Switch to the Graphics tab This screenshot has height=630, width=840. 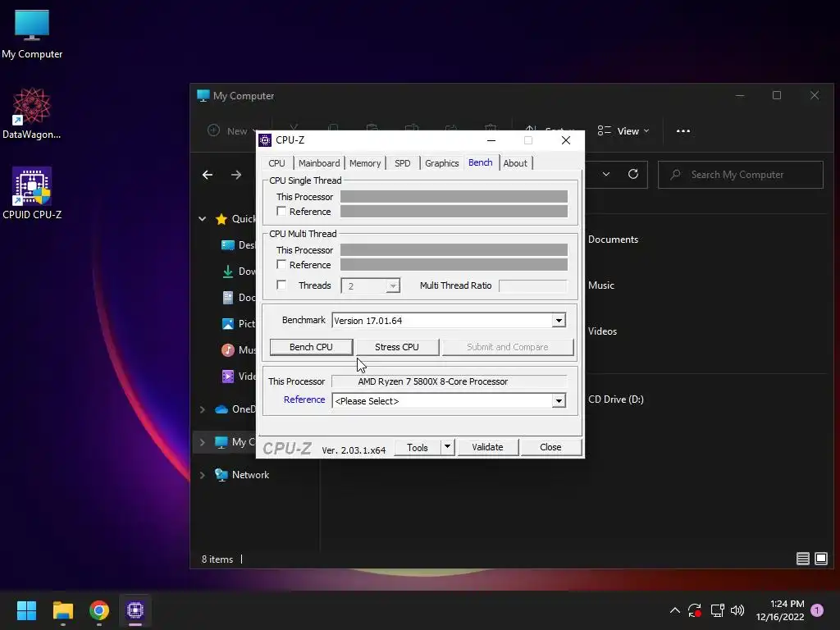coord(442,163)
